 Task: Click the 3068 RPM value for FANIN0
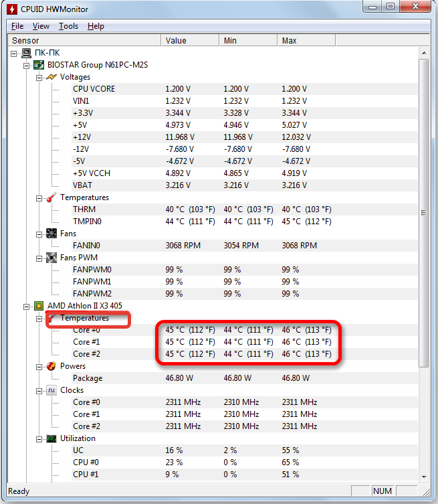(x=183, y=246)
